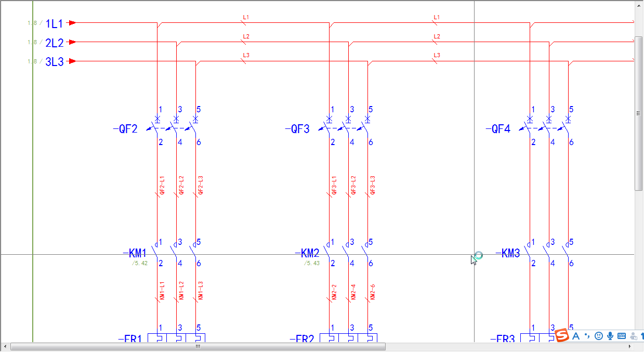The height and width of the screenshot is (352, 644).
Task: Activate microphone voice input
Action: [610, 336]
